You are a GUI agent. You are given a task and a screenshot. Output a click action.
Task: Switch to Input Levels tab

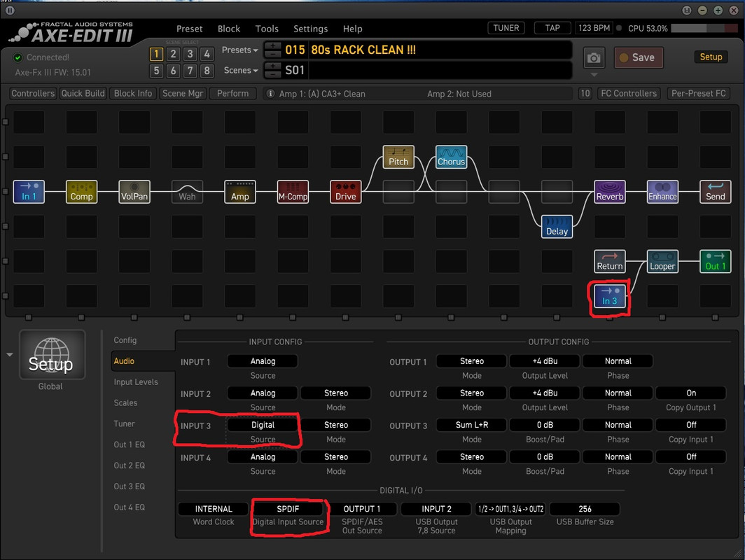click(x=136, y=382)
